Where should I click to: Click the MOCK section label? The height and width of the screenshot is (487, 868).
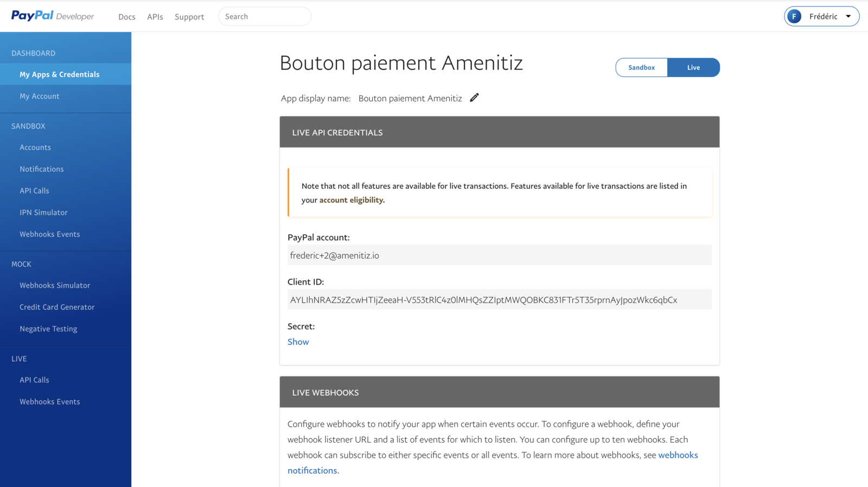click(x=21, y=264)
